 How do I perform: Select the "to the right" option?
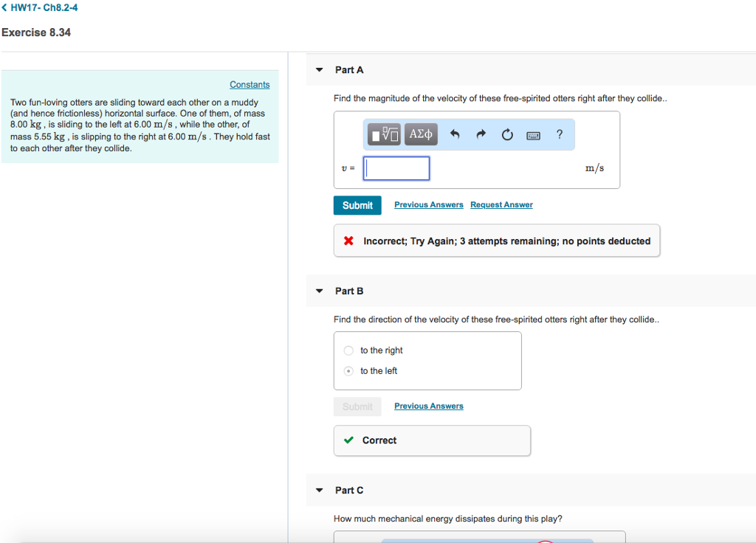tap(348, 350)
